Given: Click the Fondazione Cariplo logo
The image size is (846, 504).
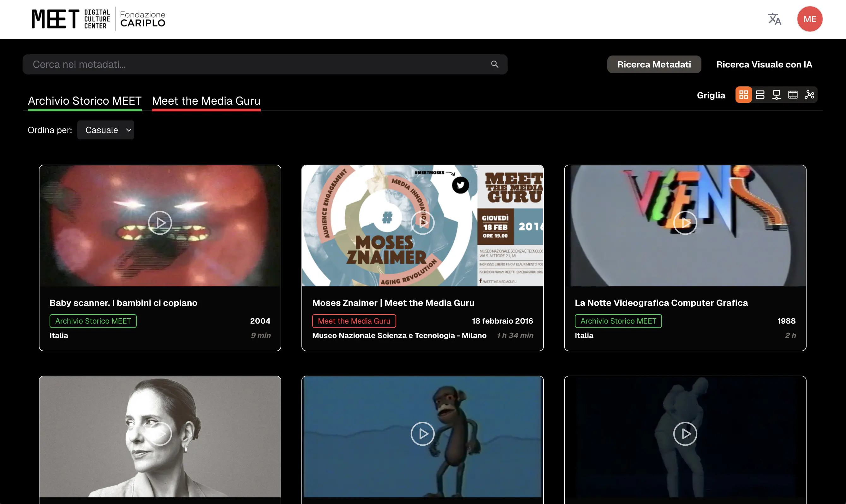Looking at the screenshot, I should pyautogui.click(x=143, y=19).
